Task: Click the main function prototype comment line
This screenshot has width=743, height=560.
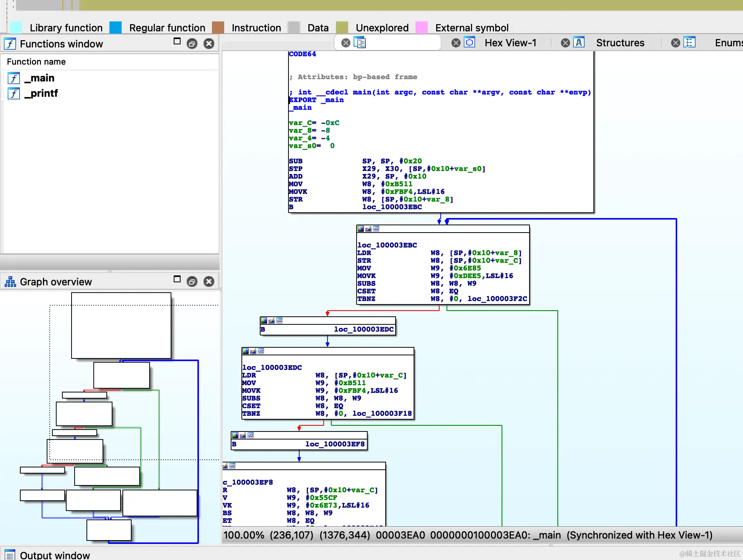Action: tap(440, 92)
